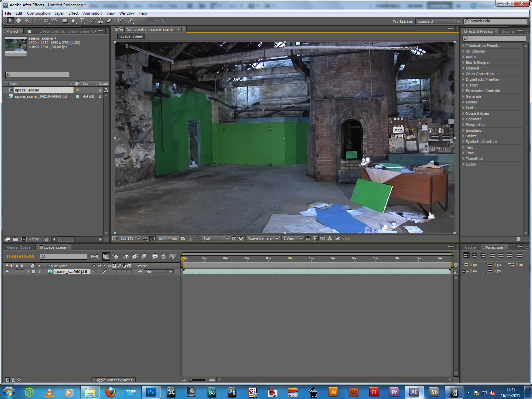Click the layer 1 label color swatch
The image size is (532, 399).
point(34,272)
